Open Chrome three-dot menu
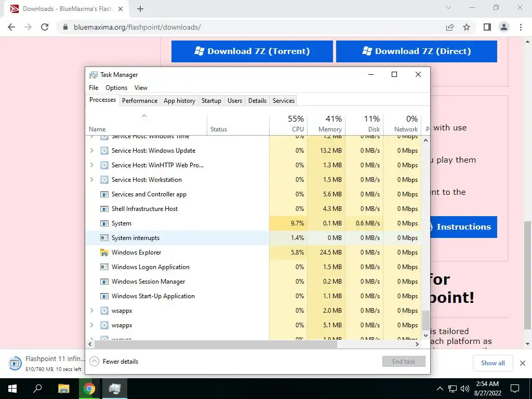Image resolution: width=532 pixels, height=399 pixels. pyautogui.click(x=521, y=27)
